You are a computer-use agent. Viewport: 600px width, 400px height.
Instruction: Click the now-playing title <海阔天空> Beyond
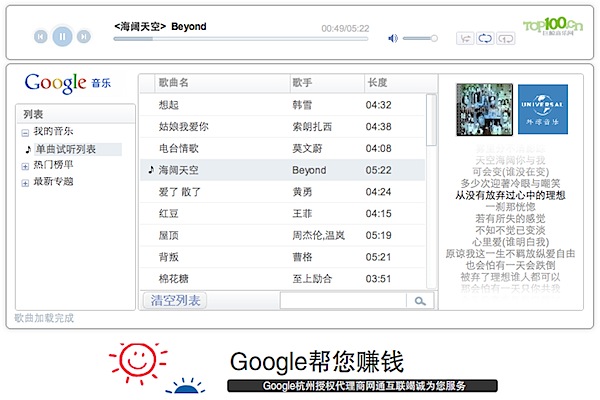pyautogui.click(x=160, y=26)
